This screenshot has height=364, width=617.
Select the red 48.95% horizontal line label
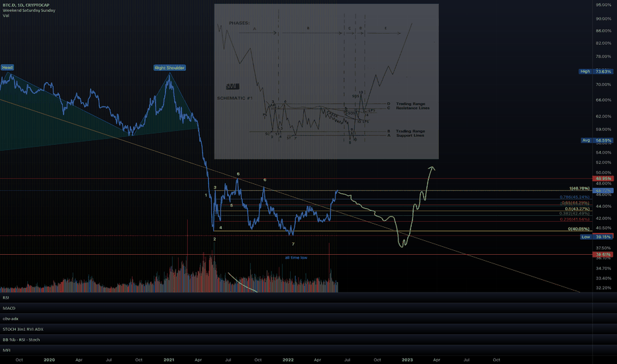click(603, 178)
